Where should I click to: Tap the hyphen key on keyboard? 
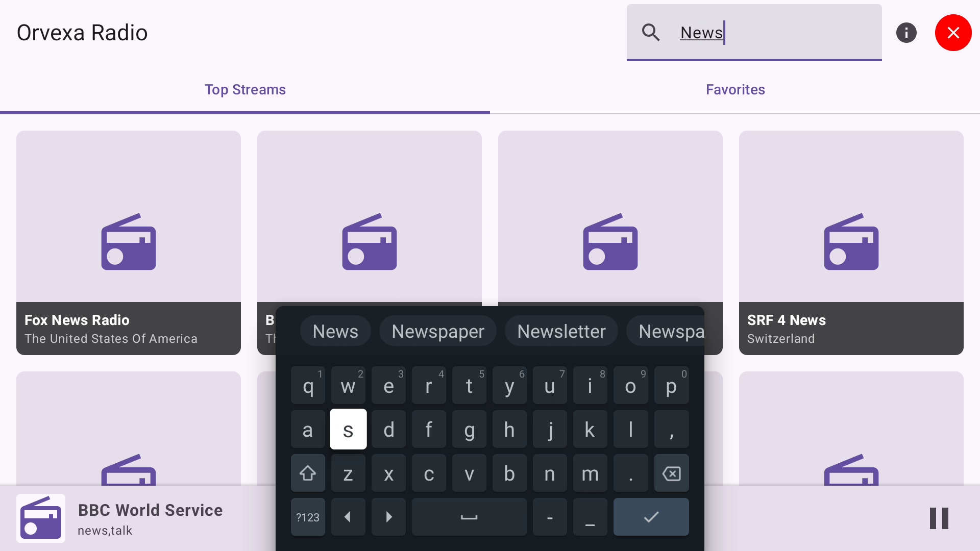click(x=550, y=517)
